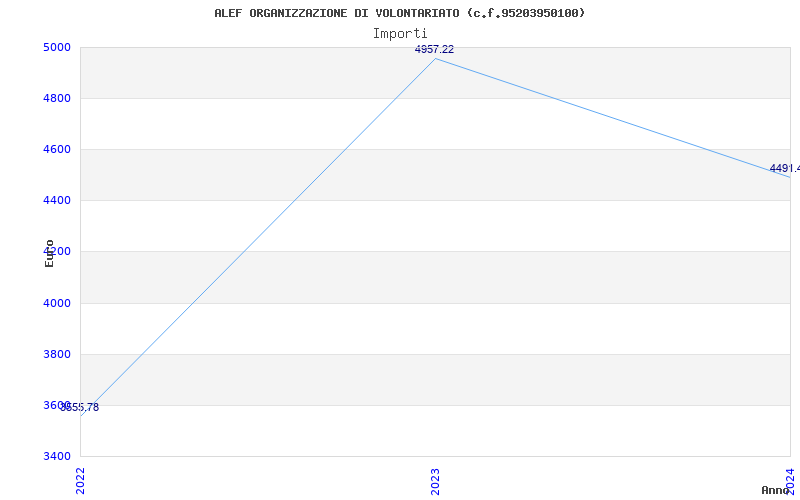Select the 4491 data label at 2024

[x=784, y=168]
